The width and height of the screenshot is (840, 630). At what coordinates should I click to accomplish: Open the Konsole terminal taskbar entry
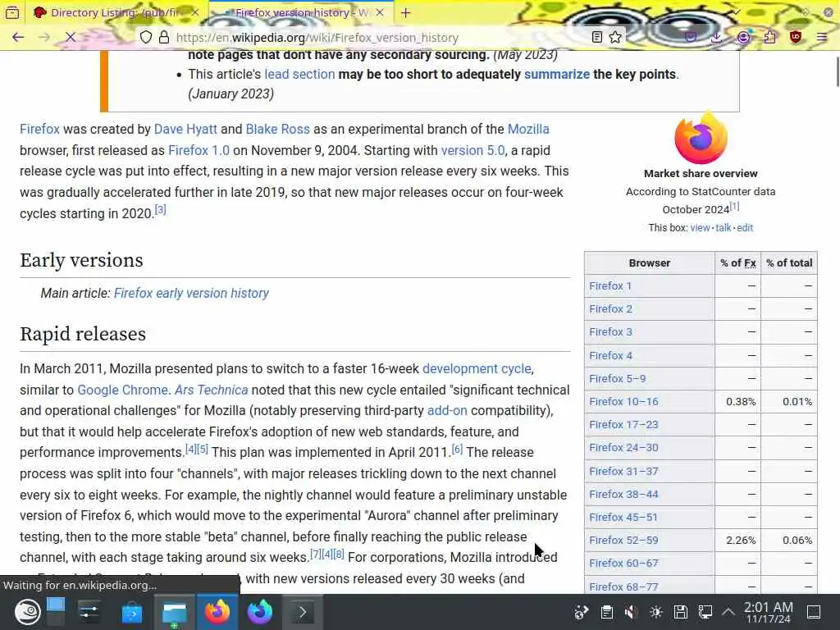point(302,612)
